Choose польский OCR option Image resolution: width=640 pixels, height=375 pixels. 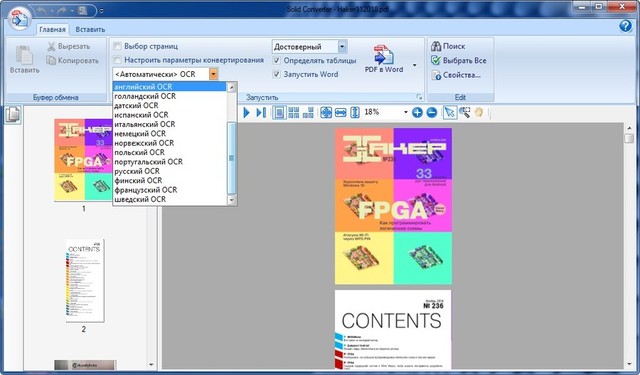169,152
